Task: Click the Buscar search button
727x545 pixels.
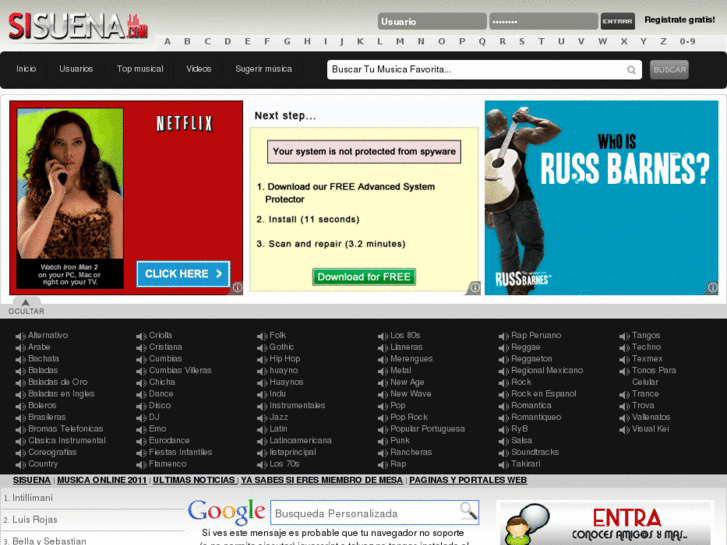Action: [669, 70]
